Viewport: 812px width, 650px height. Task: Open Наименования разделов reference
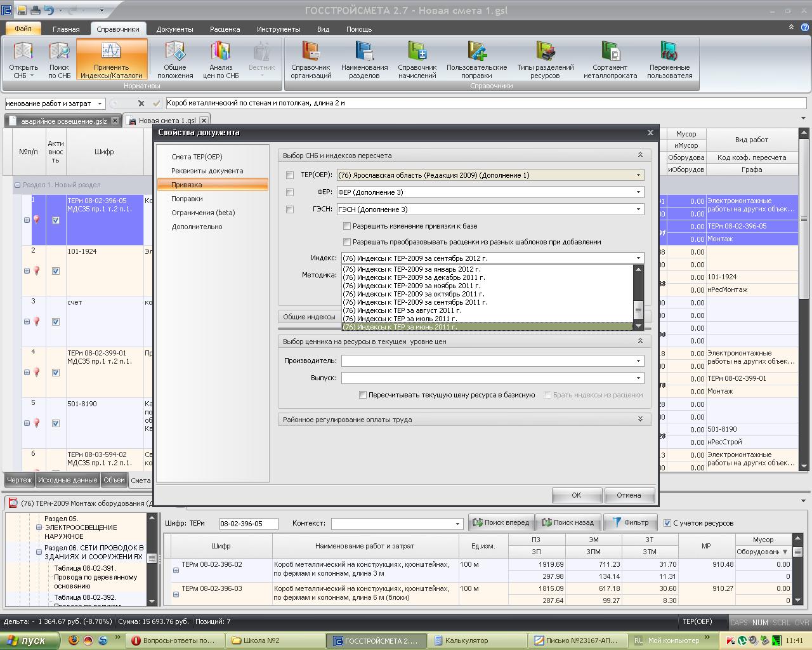pyautogui.click(x=364, y=60)
